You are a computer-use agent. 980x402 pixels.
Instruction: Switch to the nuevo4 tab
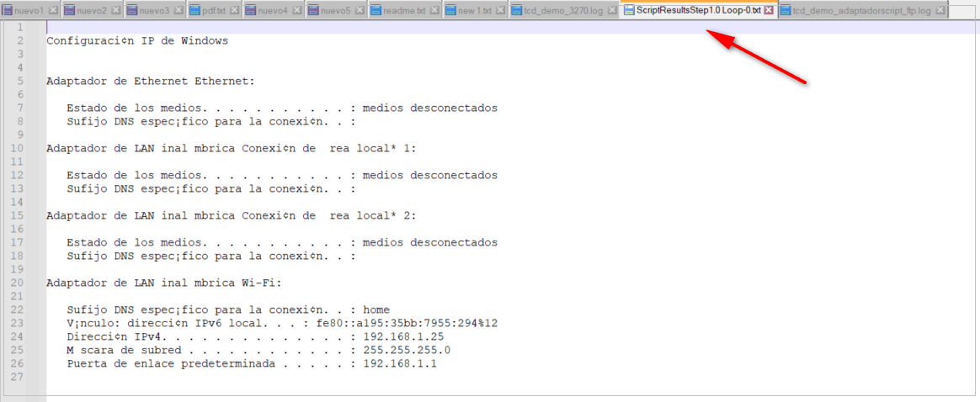(x=273, y=11)
